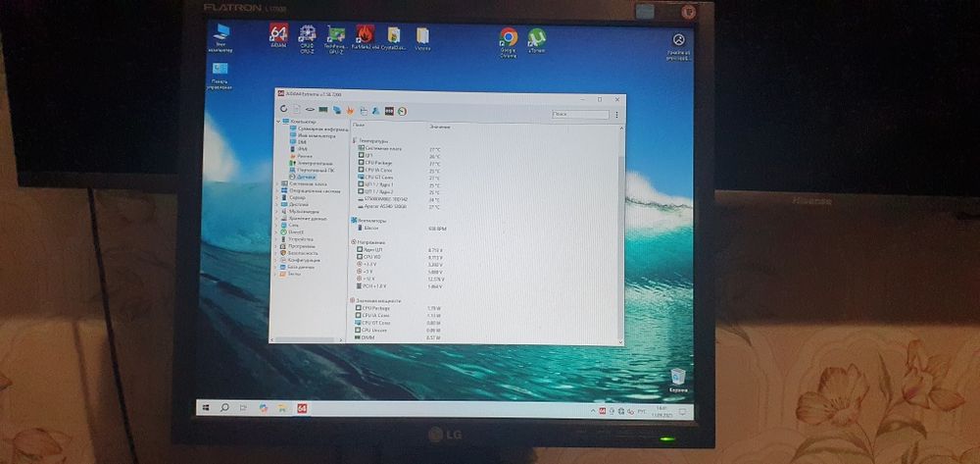The height and width of the screenshot is (464, 980).
Task: Select the Системная плата temperature row
Action: [x=399, y=149]
